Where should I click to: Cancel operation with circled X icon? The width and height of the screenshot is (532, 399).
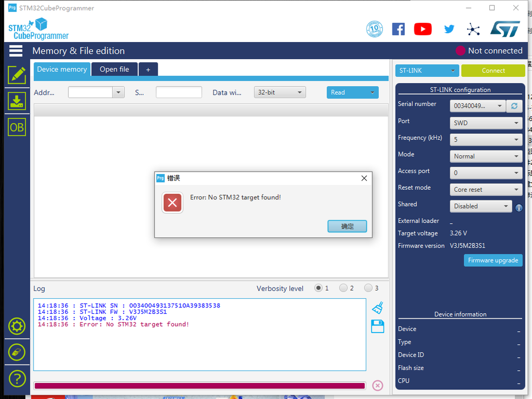378,386
